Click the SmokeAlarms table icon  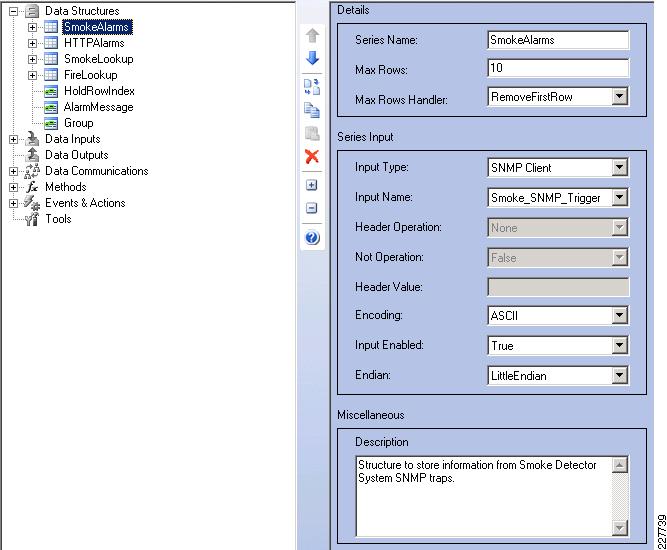tap(51, 27)
